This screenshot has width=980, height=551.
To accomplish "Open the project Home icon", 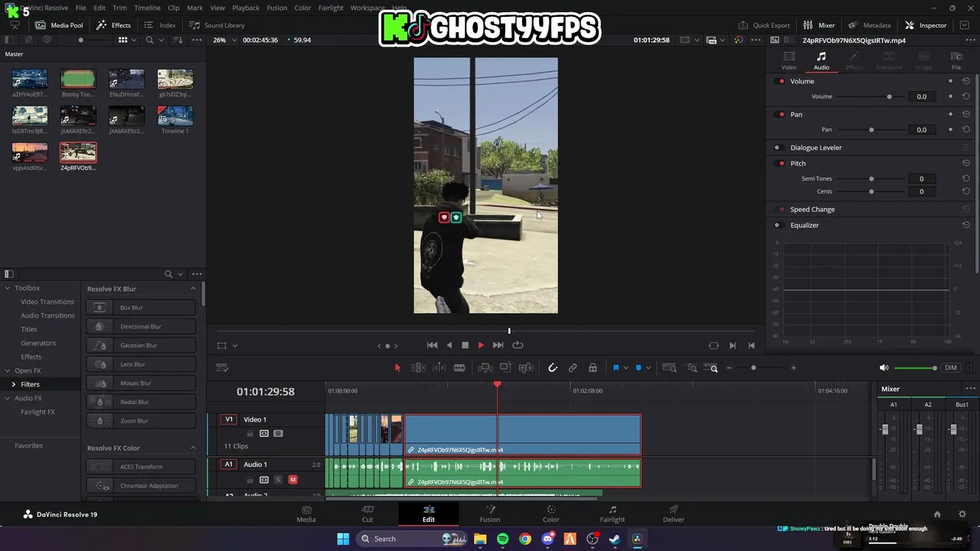I will 937,514.
